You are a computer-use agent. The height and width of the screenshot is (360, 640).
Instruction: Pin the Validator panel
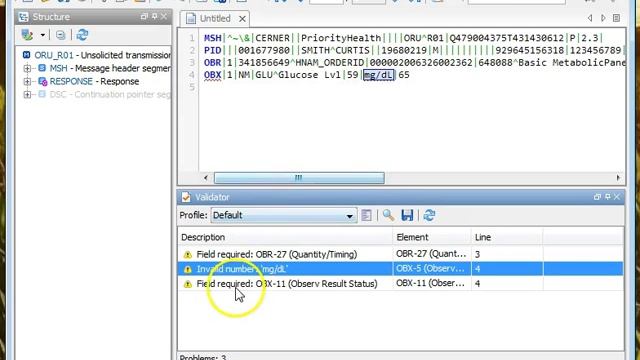[x=607, y=197]
